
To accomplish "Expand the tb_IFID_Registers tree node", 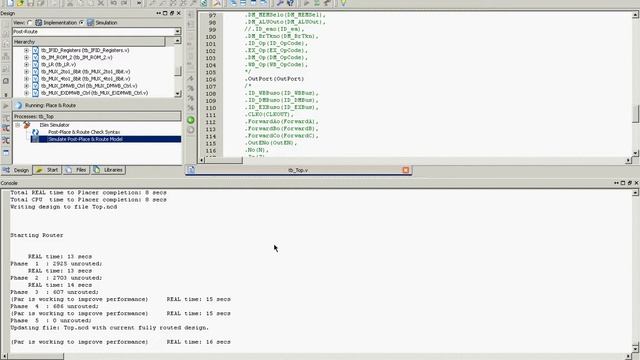I will tap(27, 50).
